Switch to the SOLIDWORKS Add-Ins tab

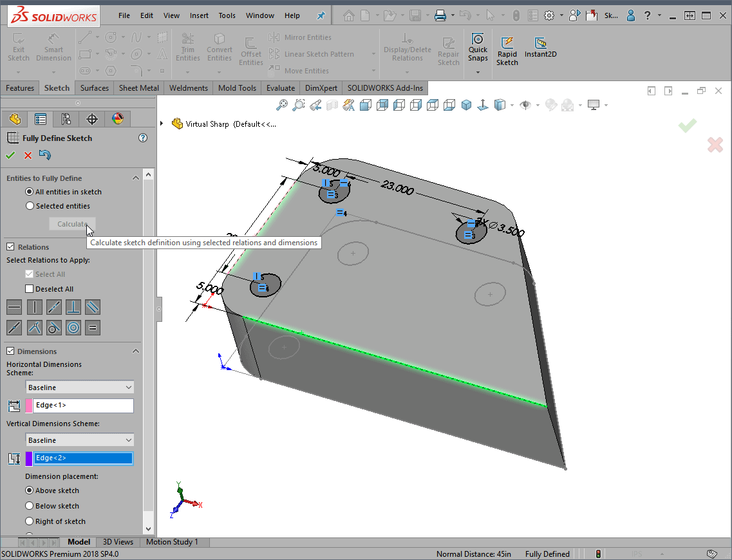385,88
